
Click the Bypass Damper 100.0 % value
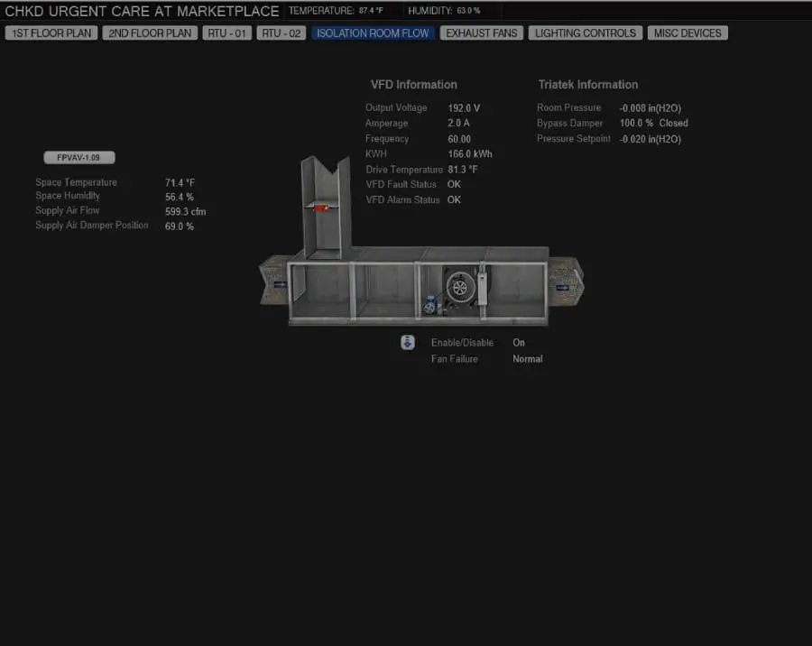(x=636, y=124)
